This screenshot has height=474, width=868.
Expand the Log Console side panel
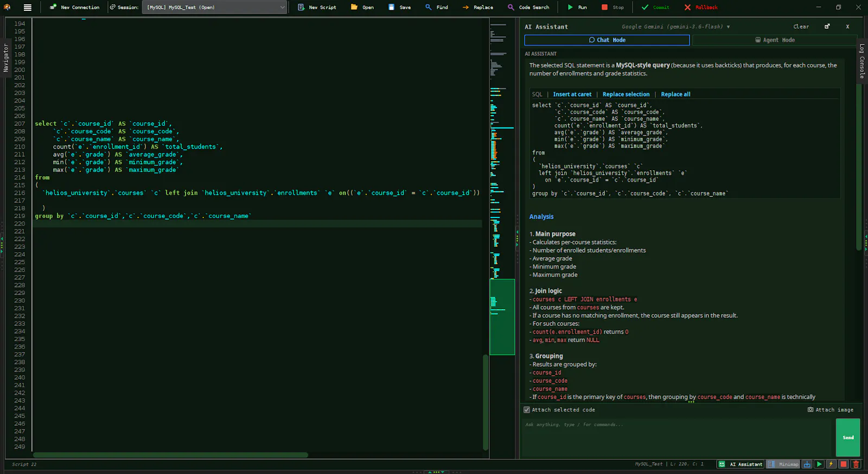(x=861, y=61)
